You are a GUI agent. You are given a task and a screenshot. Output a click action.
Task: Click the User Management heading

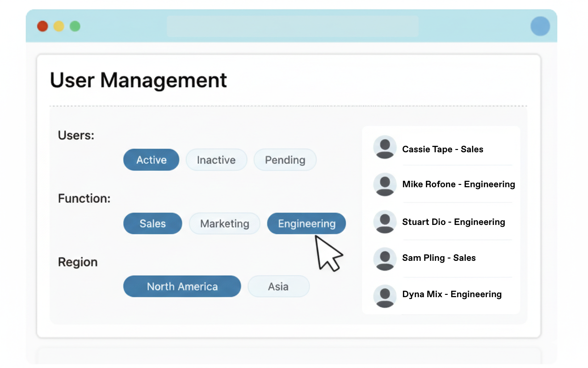pos(138,80)
